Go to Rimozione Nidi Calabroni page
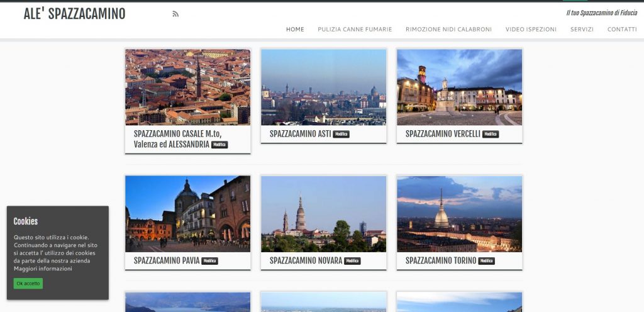This screenshot has width=644, height=312. pyautogui.click(x=448, y=29)
